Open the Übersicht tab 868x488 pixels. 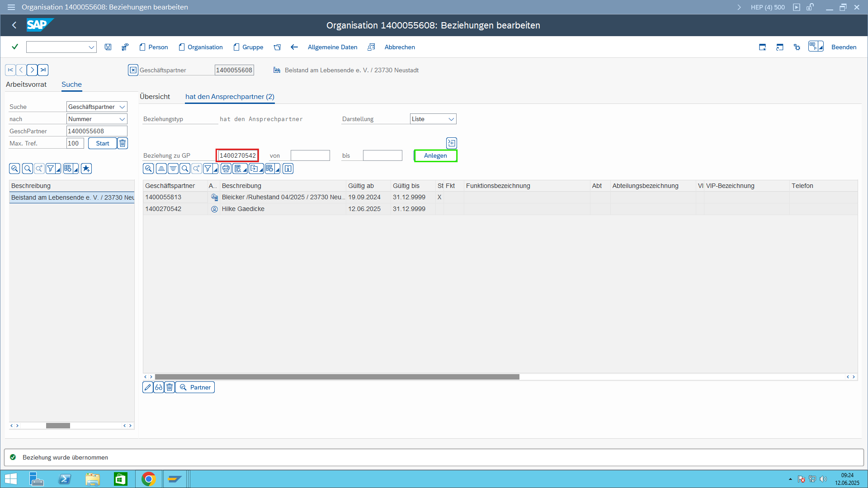(x=155, y=97)
